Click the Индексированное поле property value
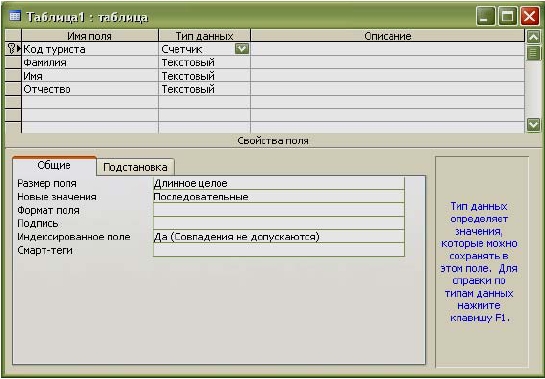This screenshot has height=379, width=545. (279, 237)
